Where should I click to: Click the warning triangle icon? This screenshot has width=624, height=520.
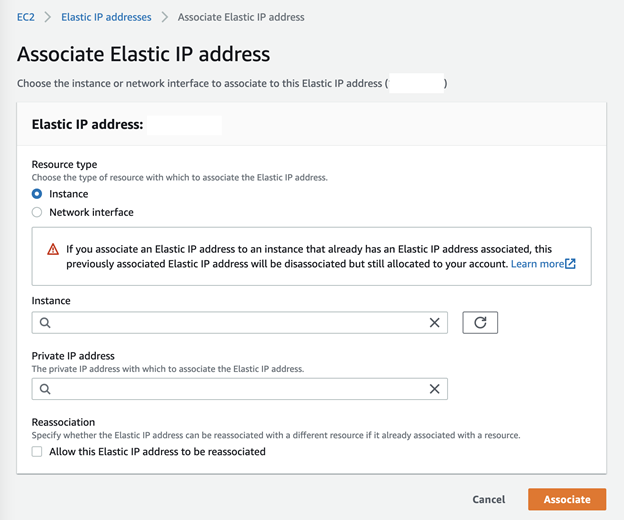click(53, 249)
